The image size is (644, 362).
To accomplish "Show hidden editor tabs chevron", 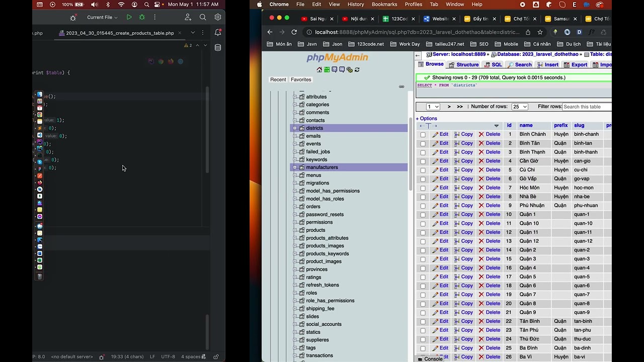I will click(x=193, y=33).
